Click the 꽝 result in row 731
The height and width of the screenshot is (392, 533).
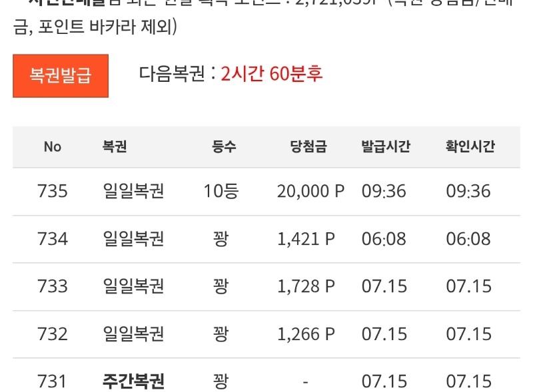tap(221, 381)
